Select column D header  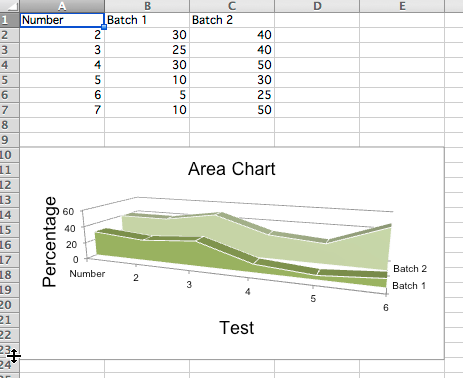pyautogui.click(x=317, y=6)
